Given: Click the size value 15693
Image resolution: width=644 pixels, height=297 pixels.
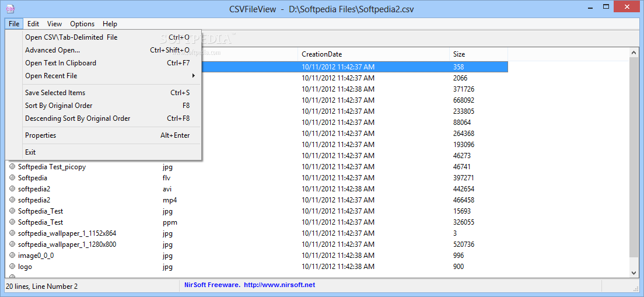Looking at the screenshot, I should click(x=462, y=211).
